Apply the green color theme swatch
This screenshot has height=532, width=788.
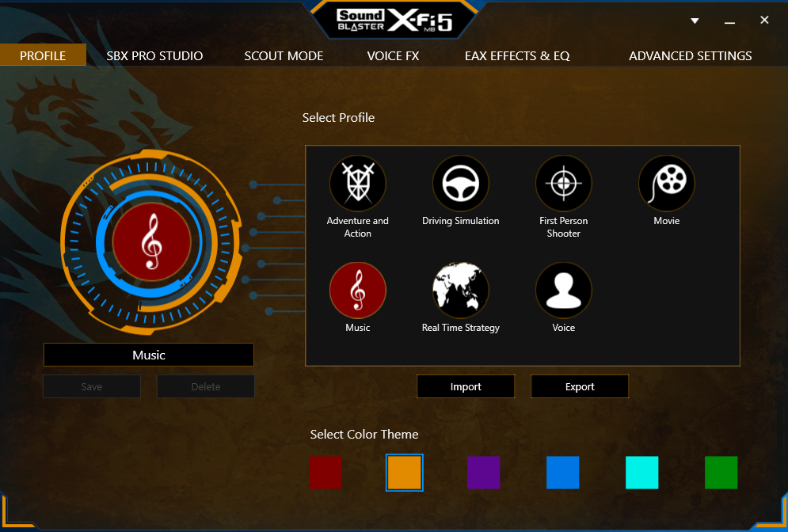point(721,472)
